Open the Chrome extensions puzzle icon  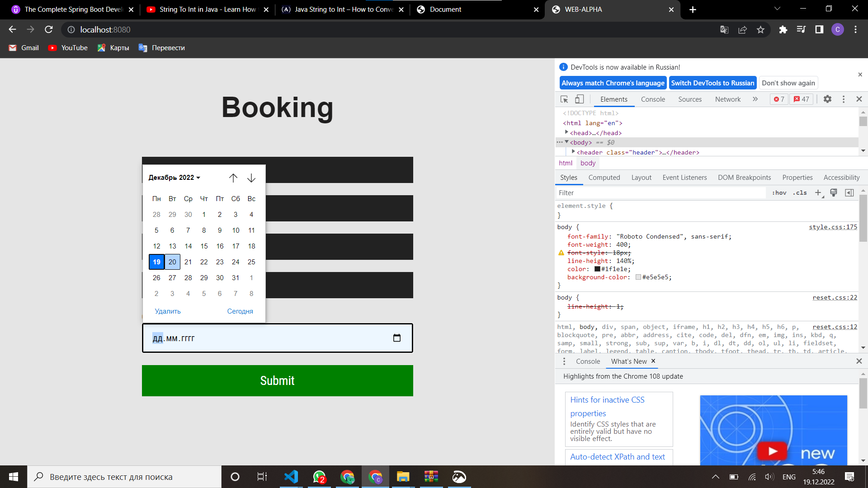[783, 30]
